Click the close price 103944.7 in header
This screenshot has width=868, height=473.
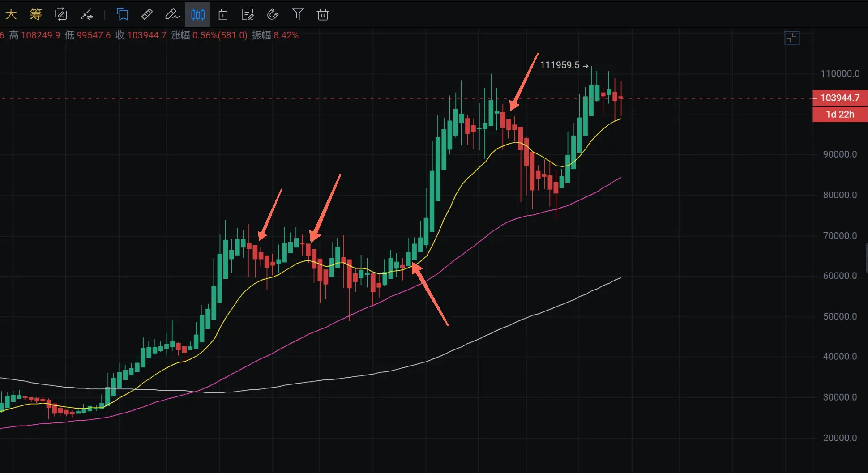147,35
